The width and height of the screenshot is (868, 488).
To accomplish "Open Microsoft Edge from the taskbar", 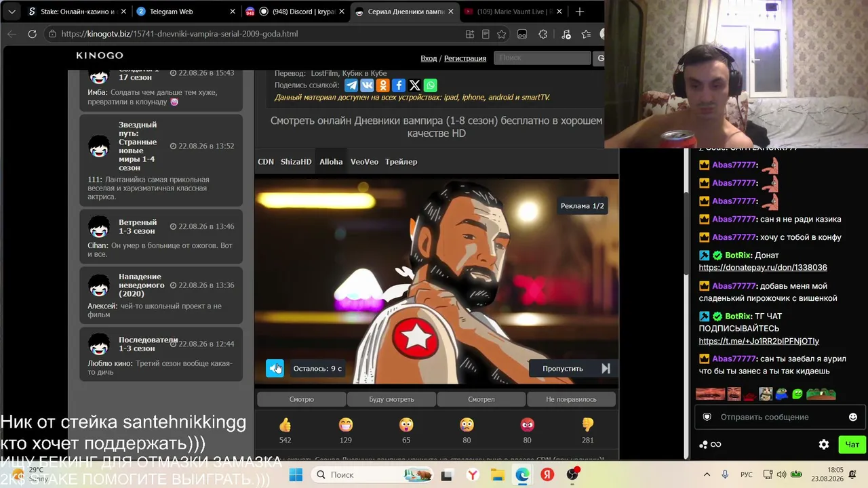I will 522,475.
